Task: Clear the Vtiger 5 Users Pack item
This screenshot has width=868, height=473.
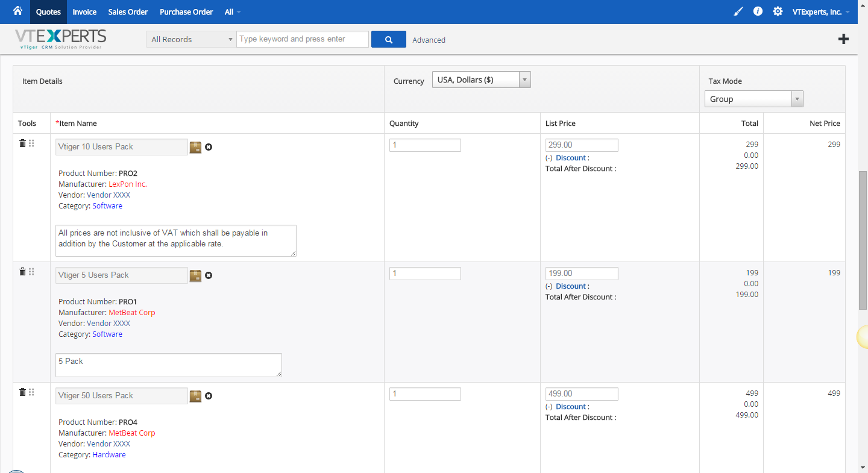Action: [209, 275]
